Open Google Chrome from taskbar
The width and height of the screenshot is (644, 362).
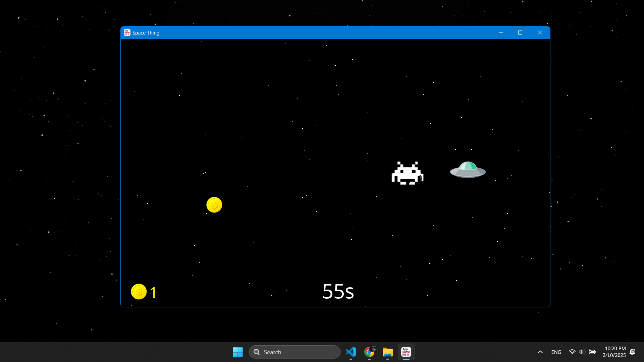pos(369,352)
